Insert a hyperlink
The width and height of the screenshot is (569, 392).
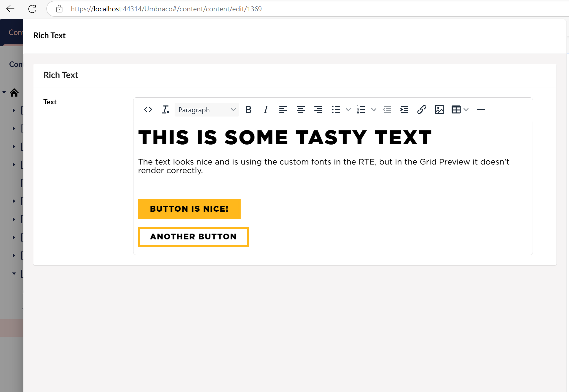422,110
